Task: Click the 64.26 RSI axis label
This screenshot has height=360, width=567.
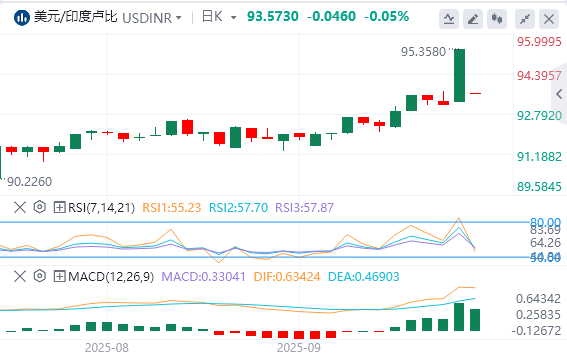Action: (546, 243)
